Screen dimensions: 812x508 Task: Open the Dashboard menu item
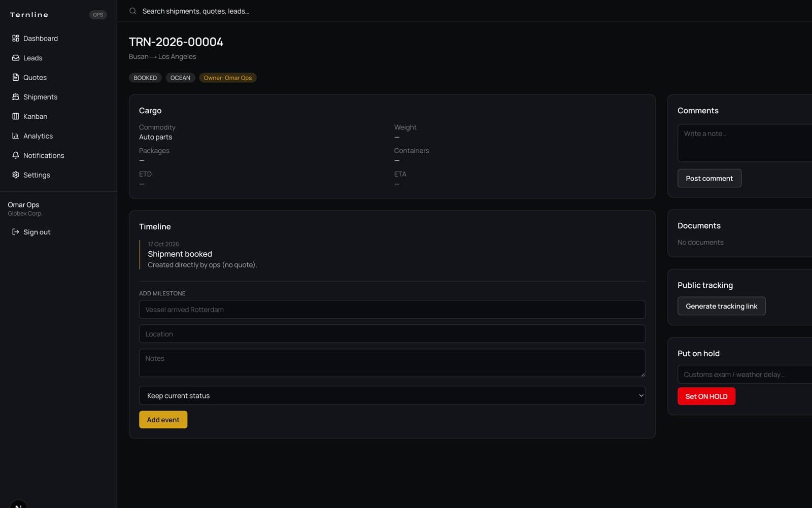click(58, 38)
